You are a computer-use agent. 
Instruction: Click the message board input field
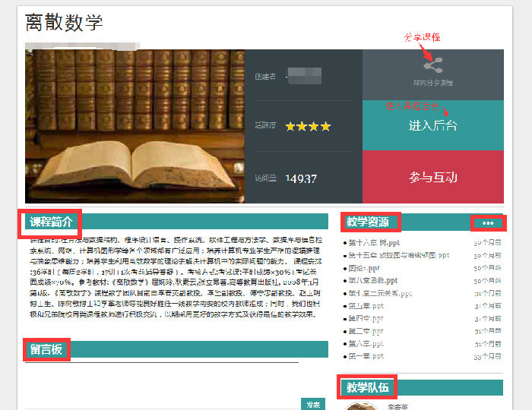pos(160,380)
